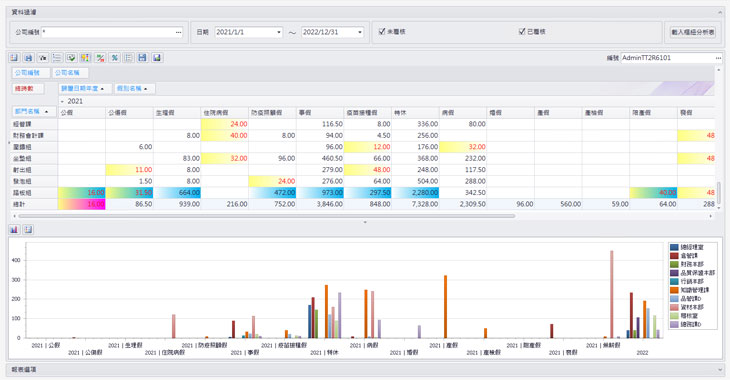
Task: Select the cell showing 2,309.50
Action: (x=463, y=204)
